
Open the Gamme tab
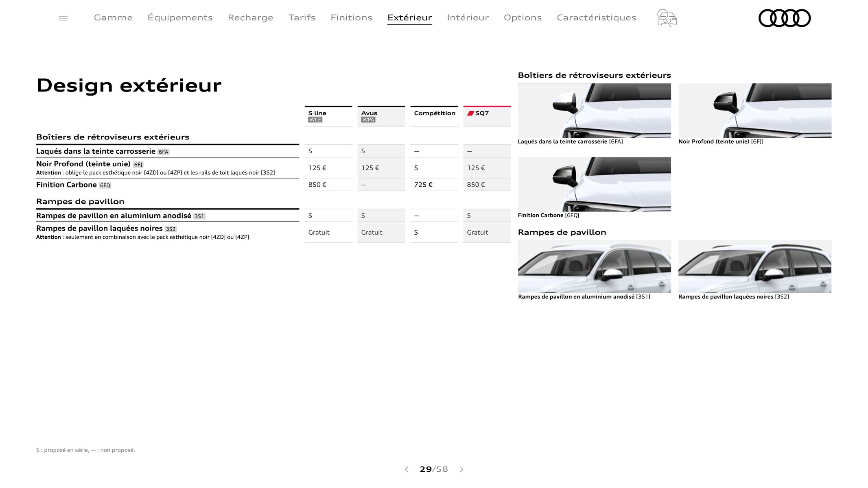[113, 17]
